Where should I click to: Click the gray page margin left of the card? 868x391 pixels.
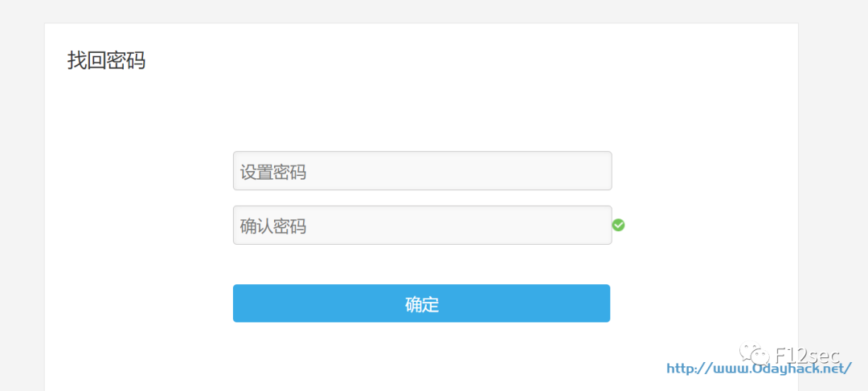click(x=22, y=201)
